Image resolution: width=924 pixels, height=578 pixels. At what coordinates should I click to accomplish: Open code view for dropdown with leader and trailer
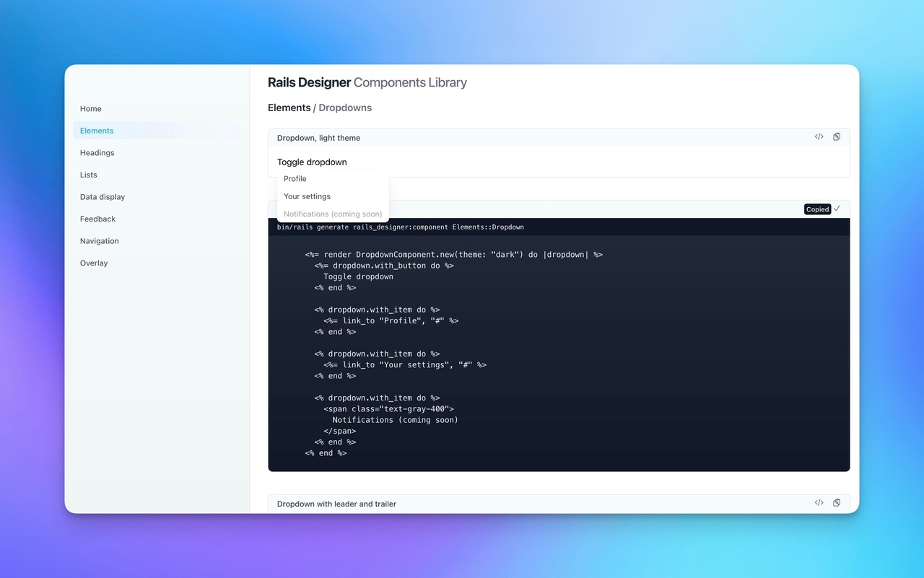pos(819,502)
